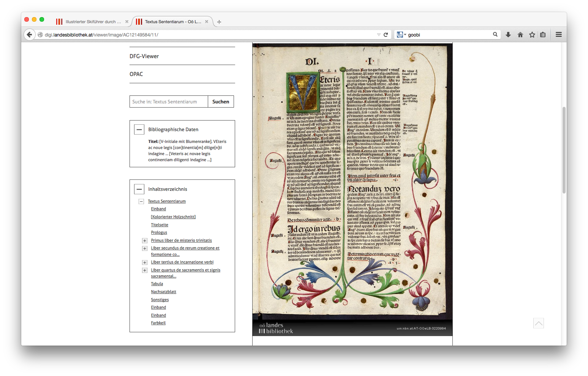
Task: Open the downloads arrow icon
Action: point(508,35)
